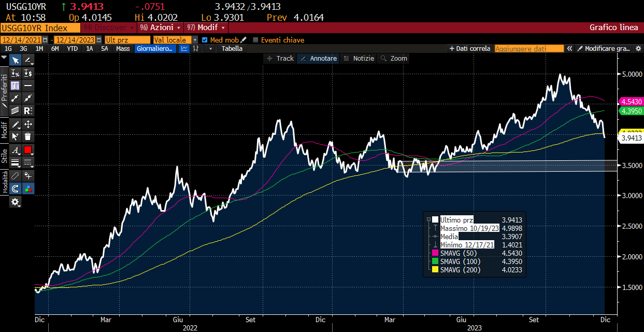Click the RGB color circles icon
The image size is (644, 332).
(28, 188)
